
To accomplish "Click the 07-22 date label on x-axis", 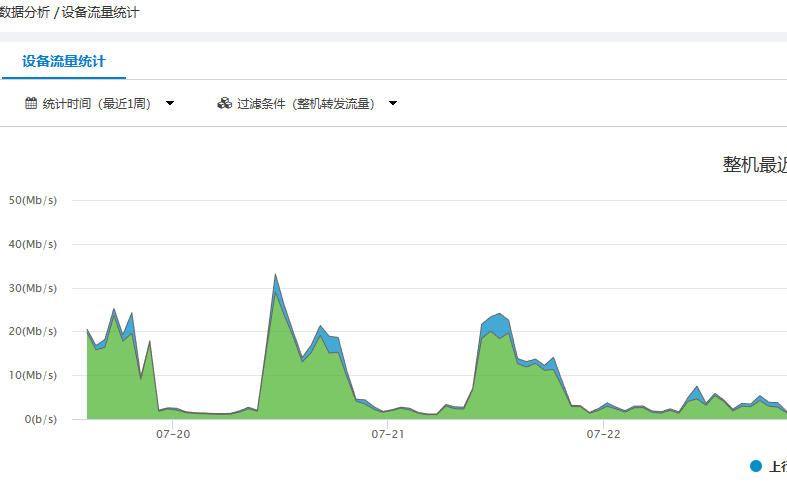I will point(603,434).
